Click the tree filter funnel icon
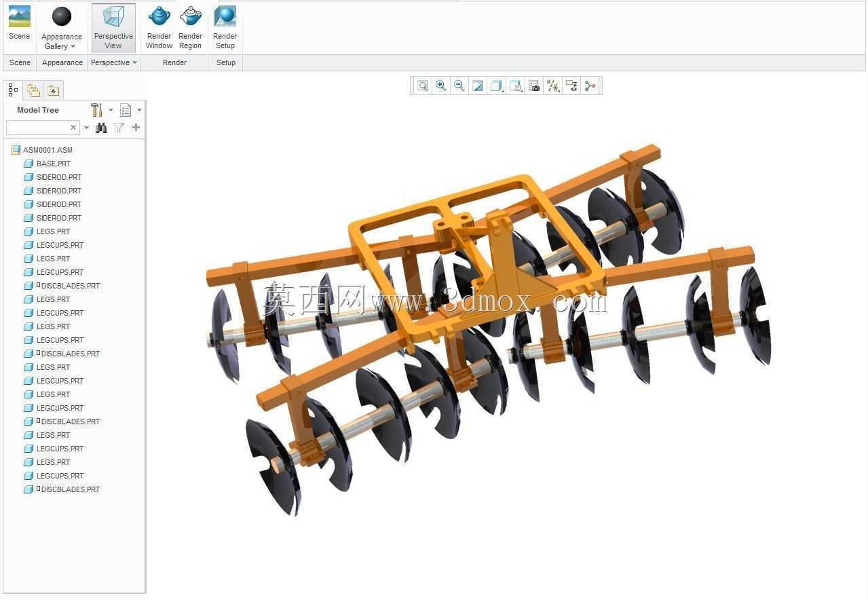This screenshot has height=600, width=868. 119,128
